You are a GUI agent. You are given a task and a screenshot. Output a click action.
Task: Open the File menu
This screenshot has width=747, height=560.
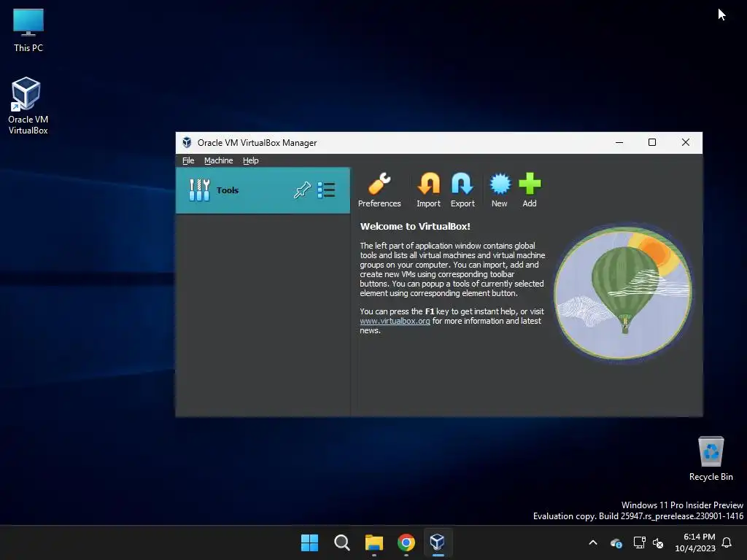188,160
